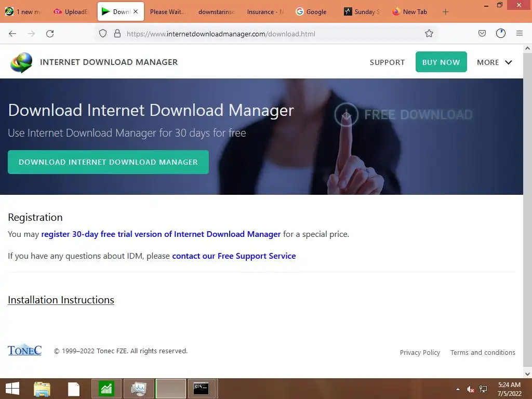Image resolution: width=532 pixels, height=399 pixels.
Task: Click the IDM globe logo
Action: (21, 62)
